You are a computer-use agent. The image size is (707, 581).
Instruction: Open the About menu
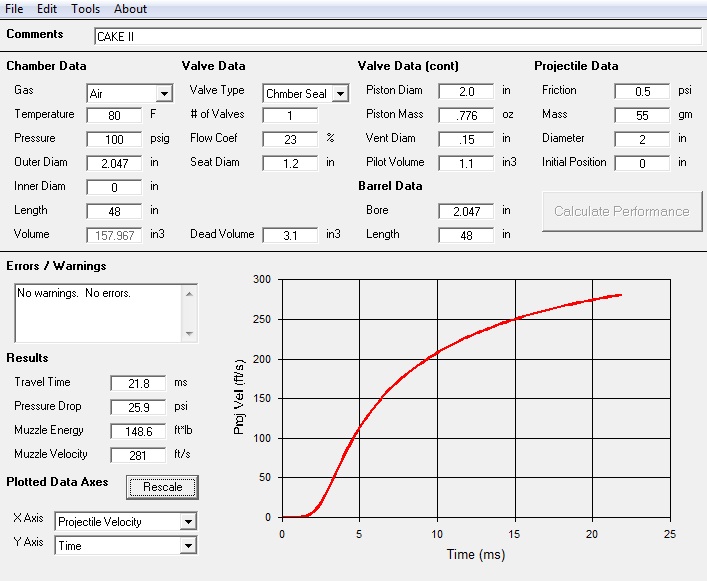pyautogui.click(x=130, y=9)
